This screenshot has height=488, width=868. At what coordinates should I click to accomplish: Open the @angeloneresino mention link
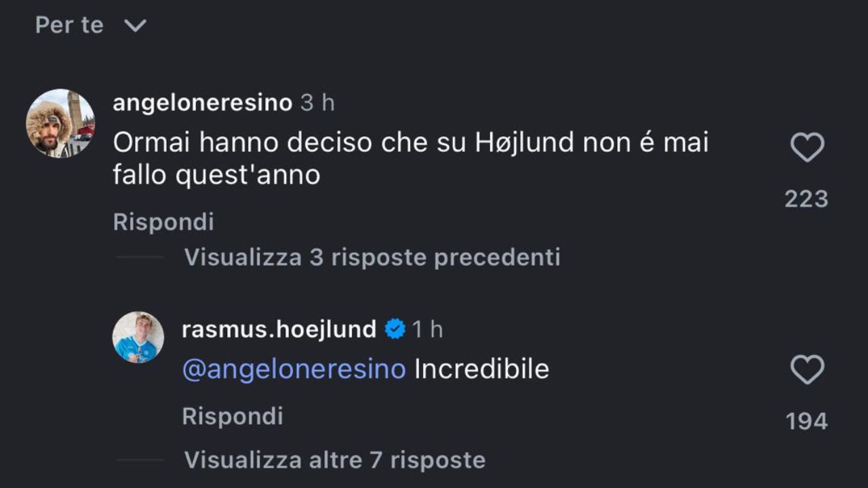click(294, 369)
